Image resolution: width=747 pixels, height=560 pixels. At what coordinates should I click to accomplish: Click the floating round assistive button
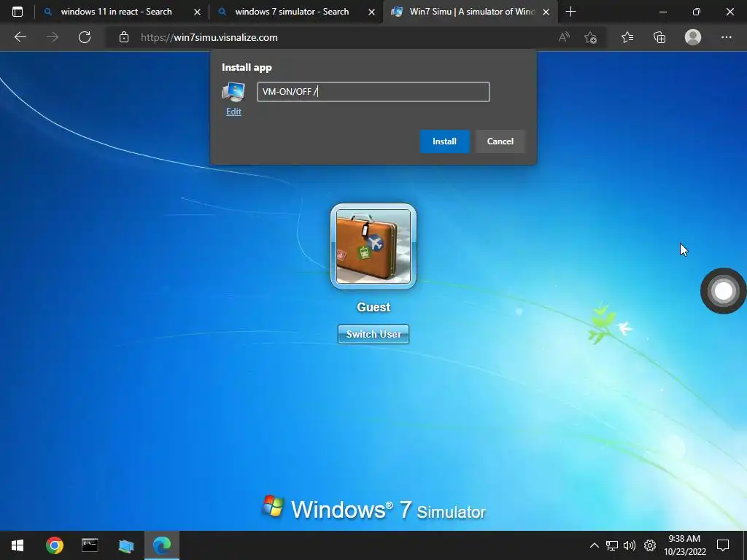click(723, 291)
